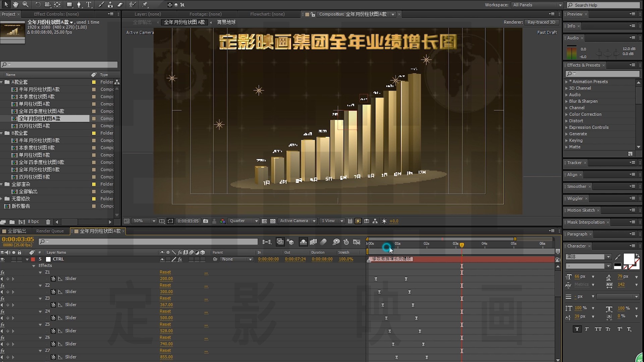The image size is (644, 362).
Task: Select the Pen tool
Action: [x=79, y=4]
